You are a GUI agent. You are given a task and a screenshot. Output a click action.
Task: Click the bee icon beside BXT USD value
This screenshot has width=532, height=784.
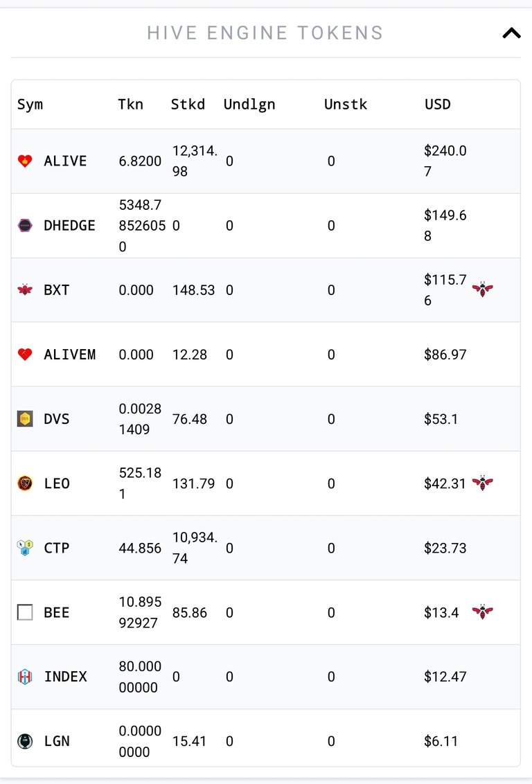click(x=483, y=289)
